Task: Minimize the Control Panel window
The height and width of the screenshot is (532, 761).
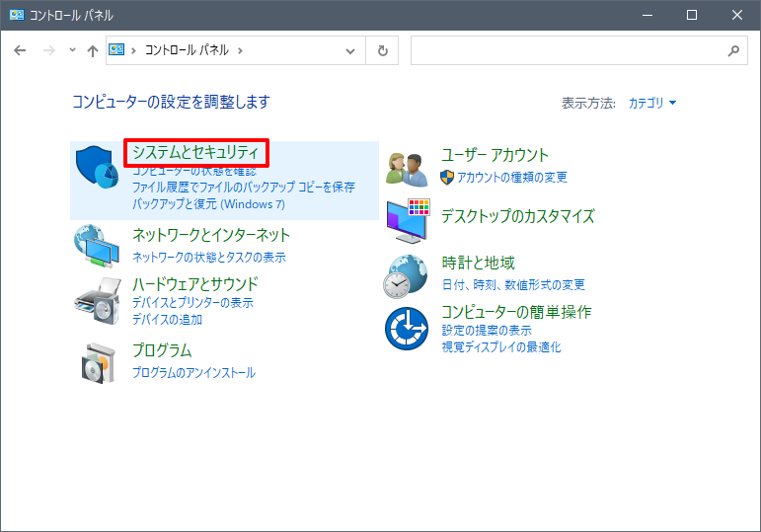Action: click(x=647, y=15)
